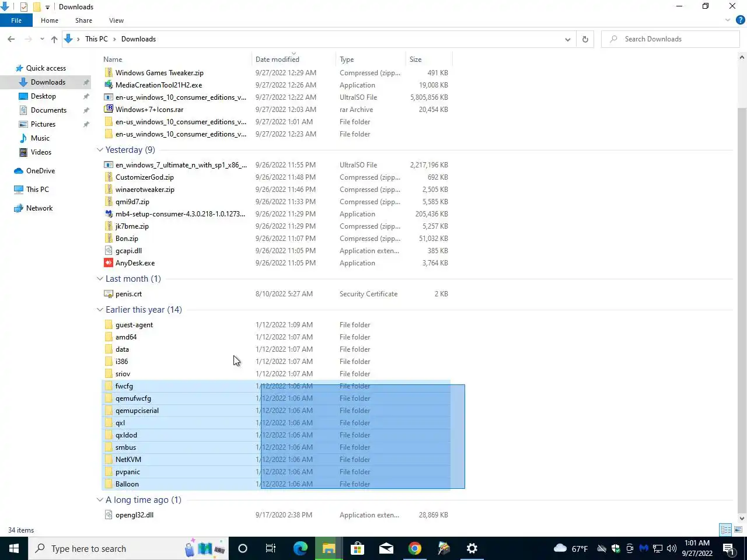
Task: Switch to Details view layout icon
Action: 725,530
